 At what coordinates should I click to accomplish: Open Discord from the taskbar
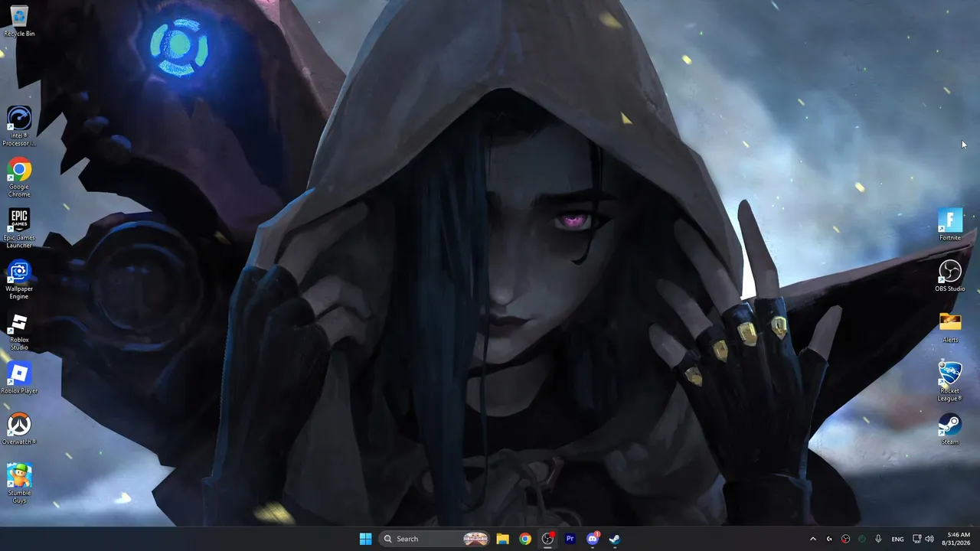pyautogui.click(x=592, y=539)
